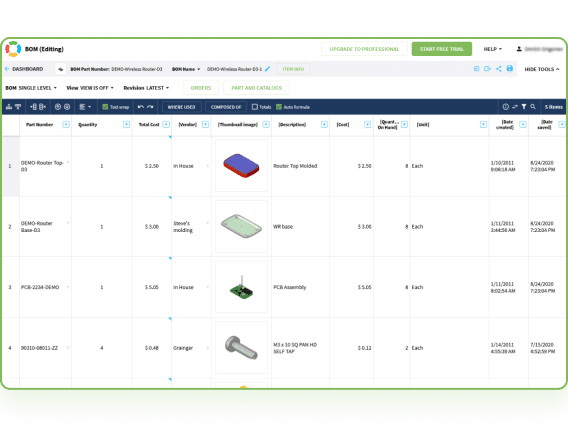The image size is (568, 426).
Task: Toggle the Text wrap checkbox
Action: 105,107
